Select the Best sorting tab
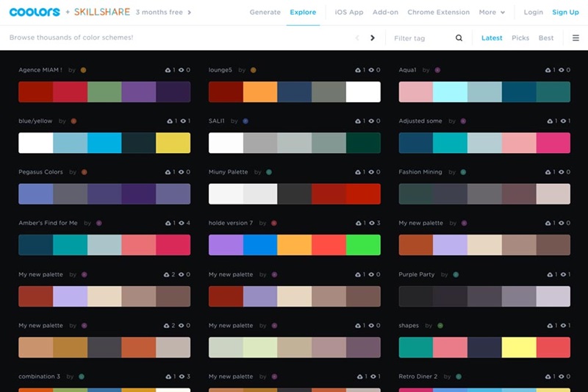The height and width of the screenshot is (392, 588). (x=546, y=38)
